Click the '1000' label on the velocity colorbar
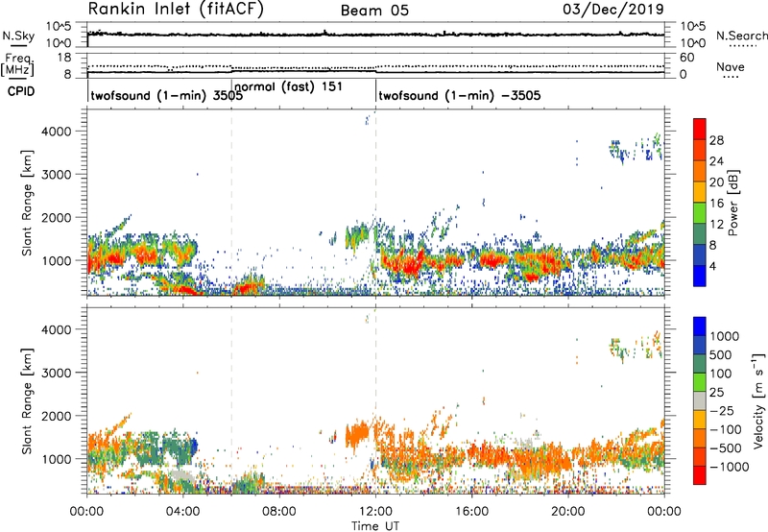Viewport: 768px width, 532px height. coord(725,336)
